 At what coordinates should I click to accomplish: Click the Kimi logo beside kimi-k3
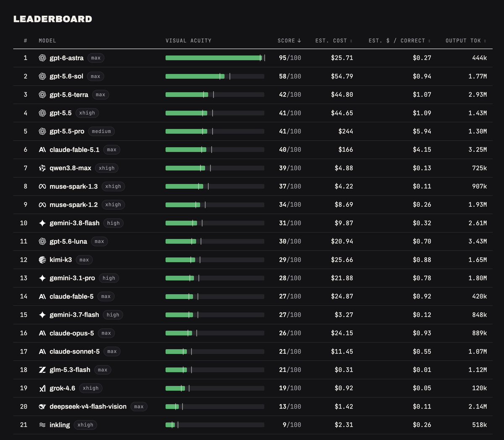[42, 260]
